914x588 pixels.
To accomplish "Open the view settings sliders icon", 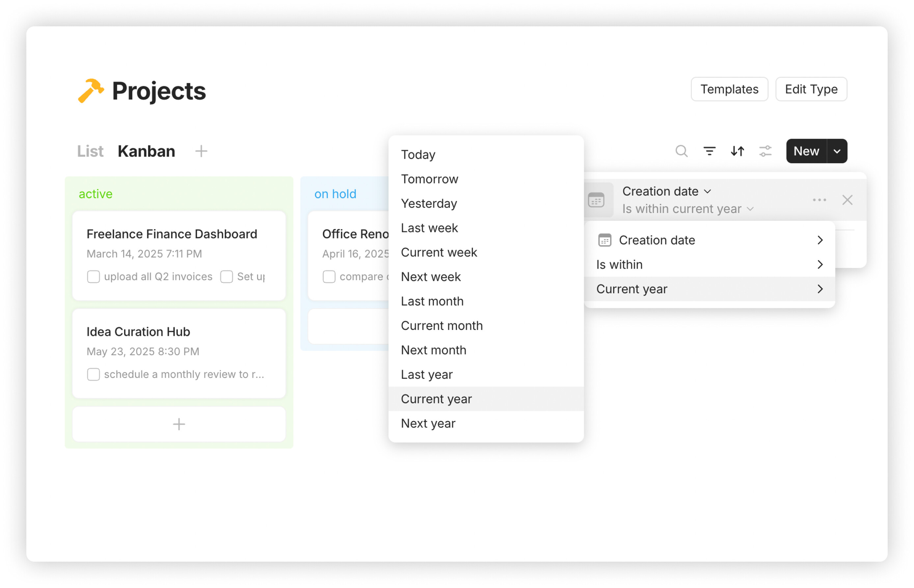I will coord(765,151).
